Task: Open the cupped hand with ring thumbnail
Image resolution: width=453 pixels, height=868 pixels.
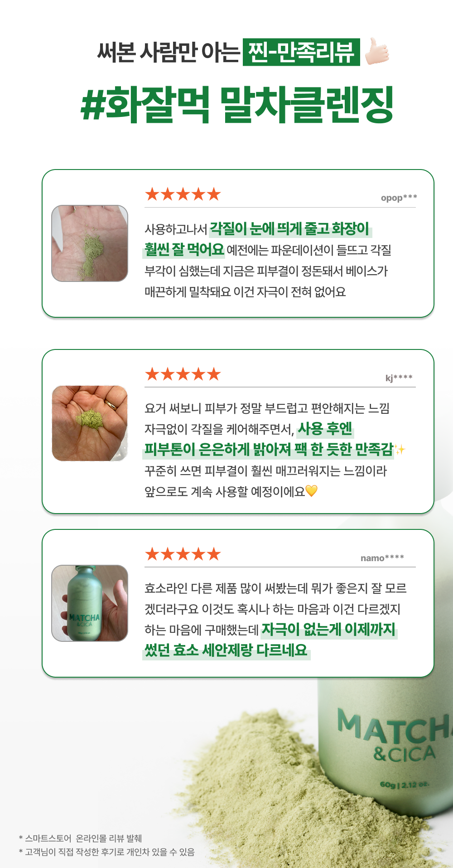Action: click(90, 423)
